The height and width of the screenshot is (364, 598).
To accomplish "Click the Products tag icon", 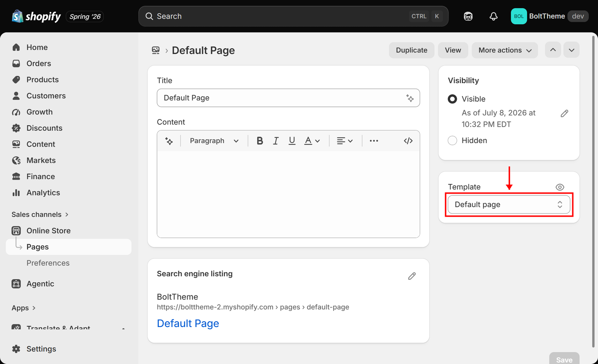I will click(x=16, y=80).
